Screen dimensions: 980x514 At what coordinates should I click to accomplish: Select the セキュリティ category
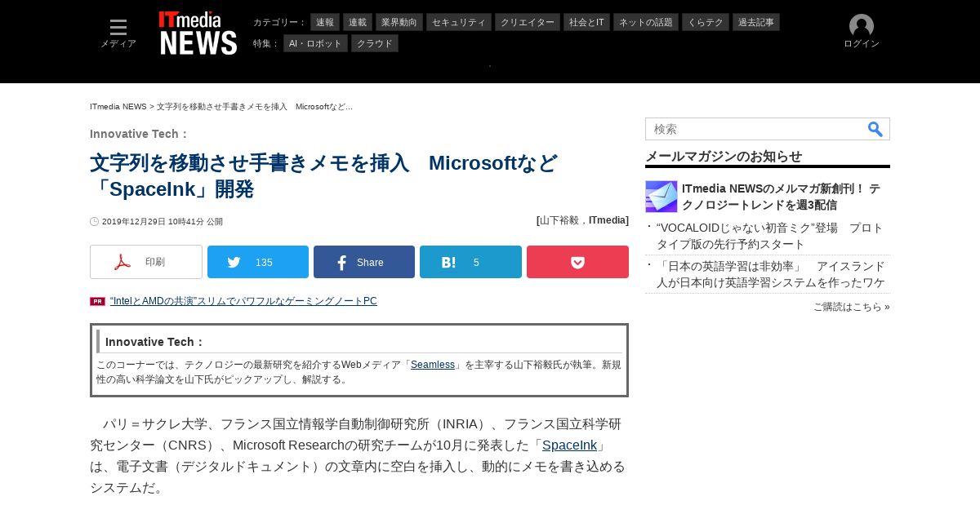point(458,22)
